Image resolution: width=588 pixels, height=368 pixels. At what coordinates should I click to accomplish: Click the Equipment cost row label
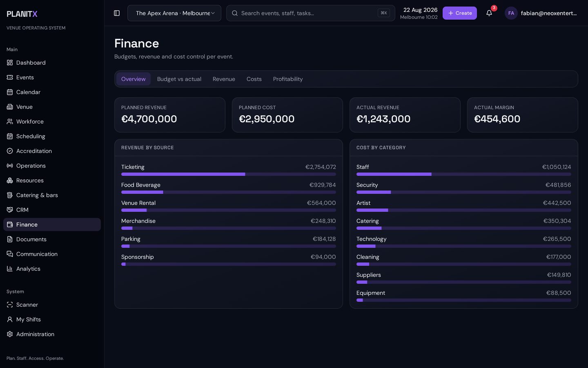click(371, 293)
